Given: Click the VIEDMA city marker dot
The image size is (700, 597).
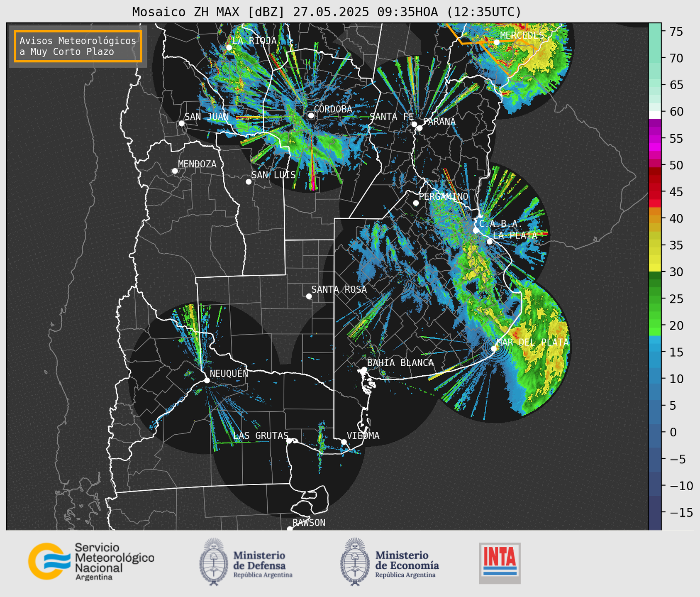Looking at the screenshot, I should pyautogui.click(x=344, y=442).
